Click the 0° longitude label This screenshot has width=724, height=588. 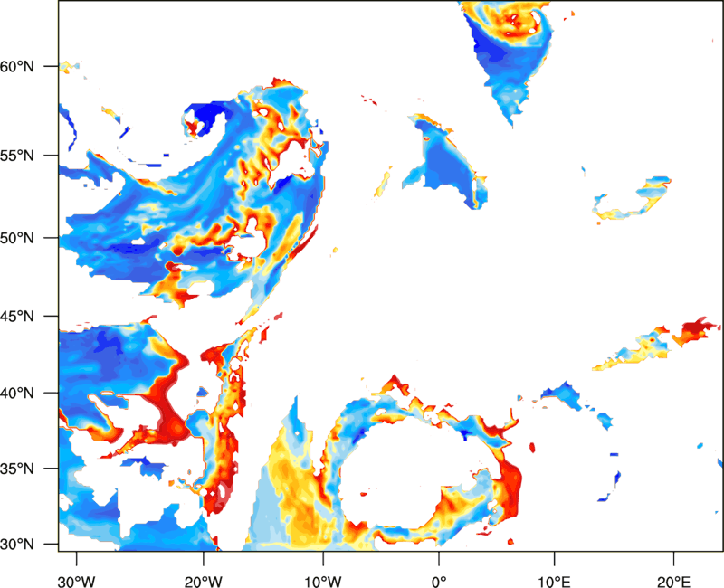pos(439,582)
